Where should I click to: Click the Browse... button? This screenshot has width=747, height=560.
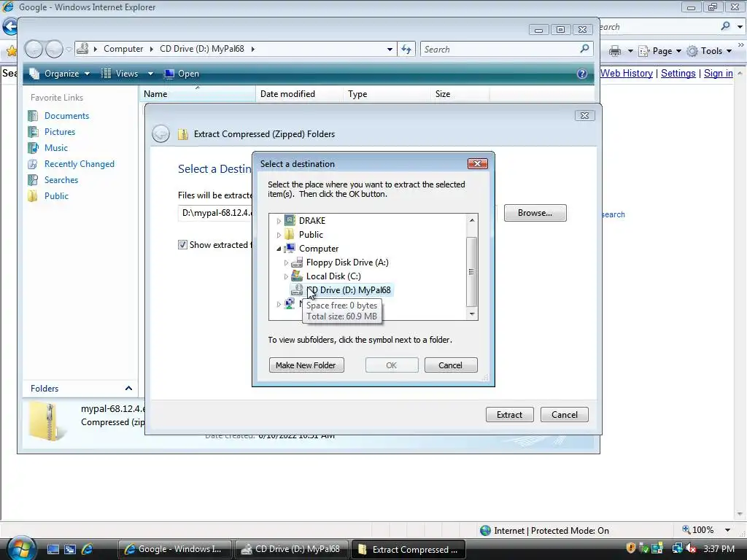(x=535, y=213)
